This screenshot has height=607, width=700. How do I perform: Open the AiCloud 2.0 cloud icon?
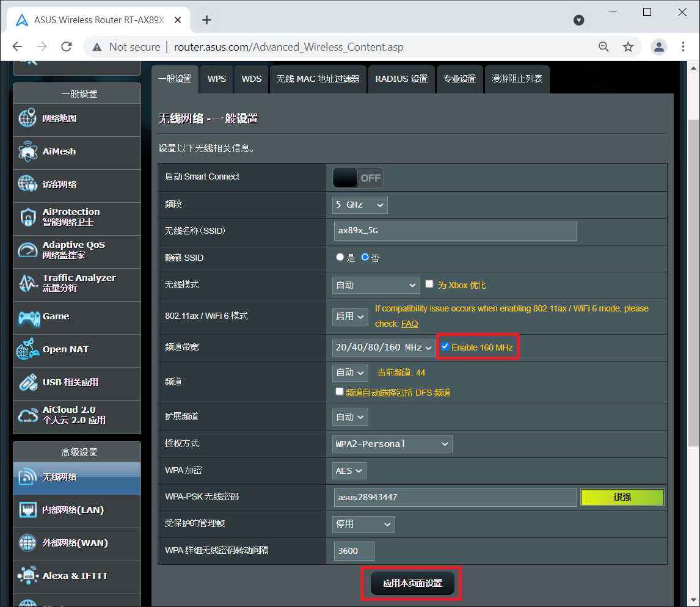point(27,415)
